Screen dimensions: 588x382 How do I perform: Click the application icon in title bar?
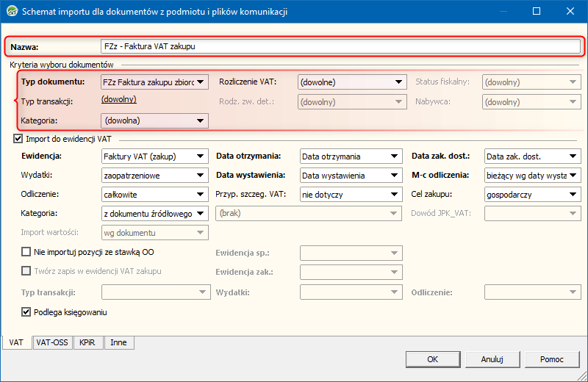[10, 12]
